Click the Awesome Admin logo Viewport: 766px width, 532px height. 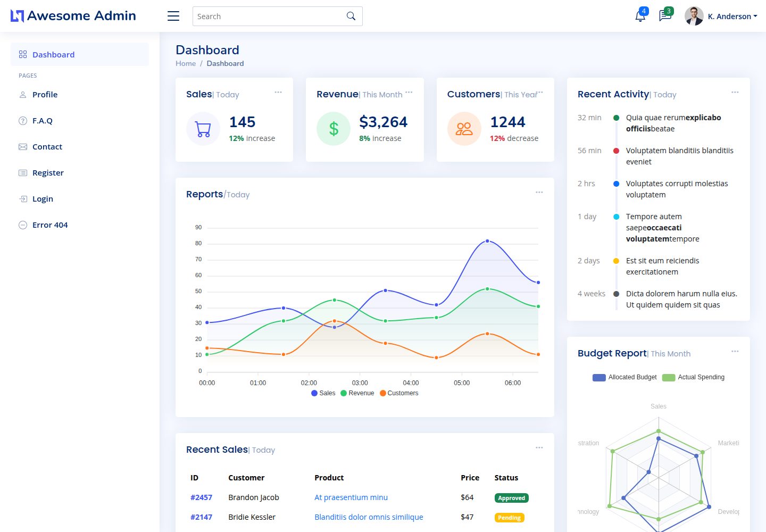tap(73, 16)
